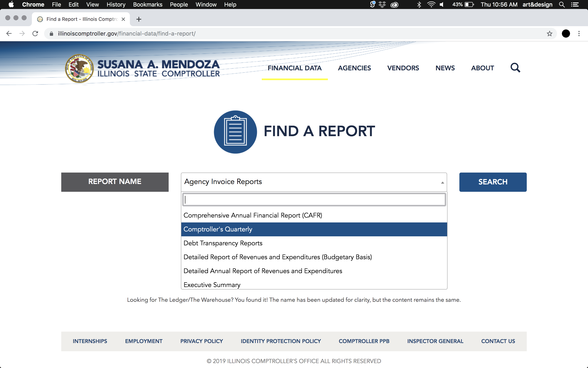Open the Apple menu
This screenshot has height=368, width=588.
pyautogui.click(x=11, y=4)
